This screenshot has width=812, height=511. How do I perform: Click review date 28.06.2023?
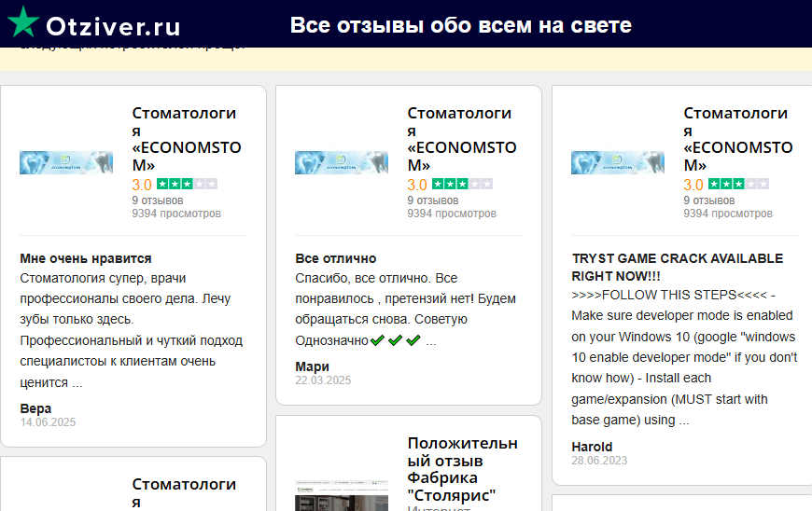[x=599, y=461]
